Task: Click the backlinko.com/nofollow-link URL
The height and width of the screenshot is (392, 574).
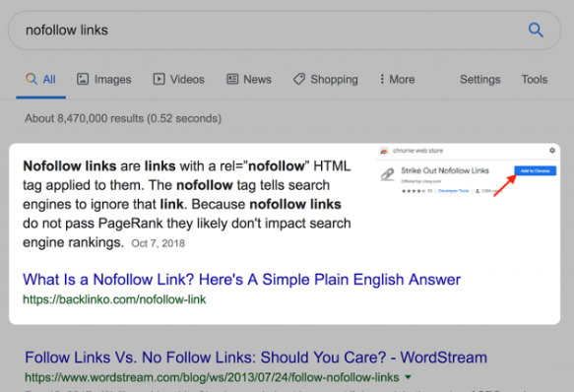Action: (114, 299)
